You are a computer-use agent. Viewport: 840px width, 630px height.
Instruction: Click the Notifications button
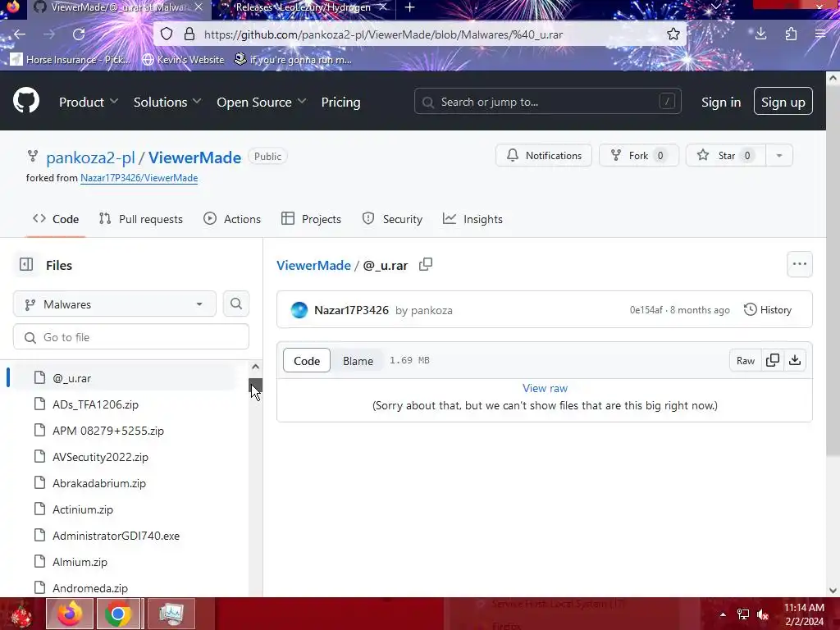coord(543,155)
